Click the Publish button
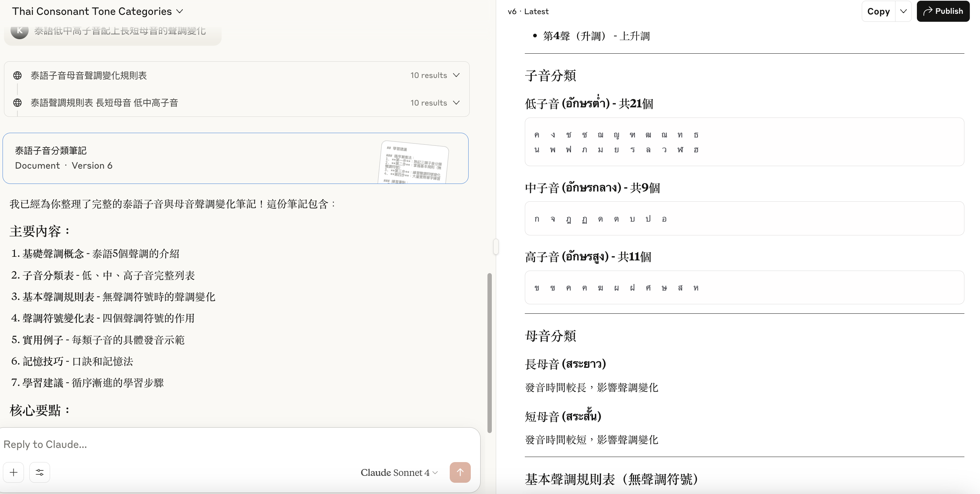Screen dimensions: 980x494 pyautogui.click(x=943, y=11)
